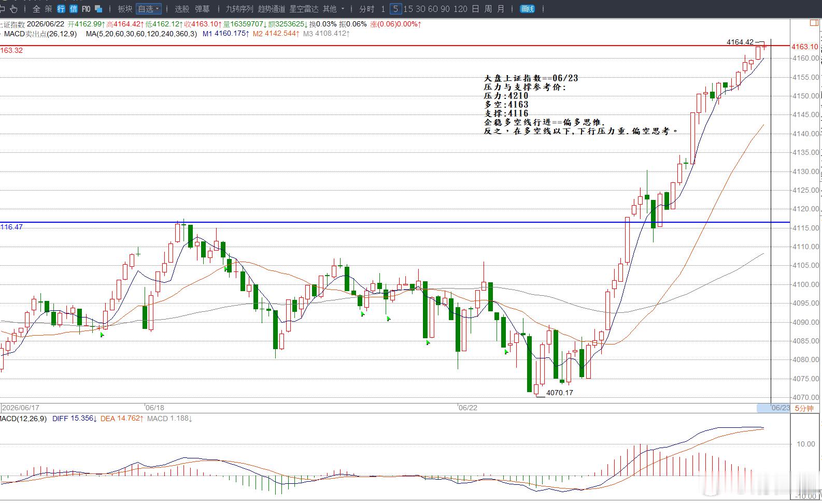Viewport: 822px width, 504px height.
Task: Click the 全 toolbar icon
Action: coord(36,9)
